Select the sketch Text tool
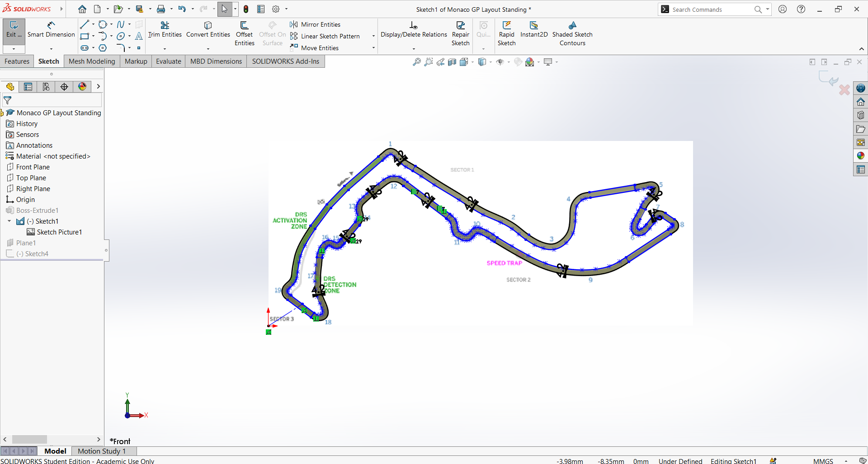 point(139,36)
